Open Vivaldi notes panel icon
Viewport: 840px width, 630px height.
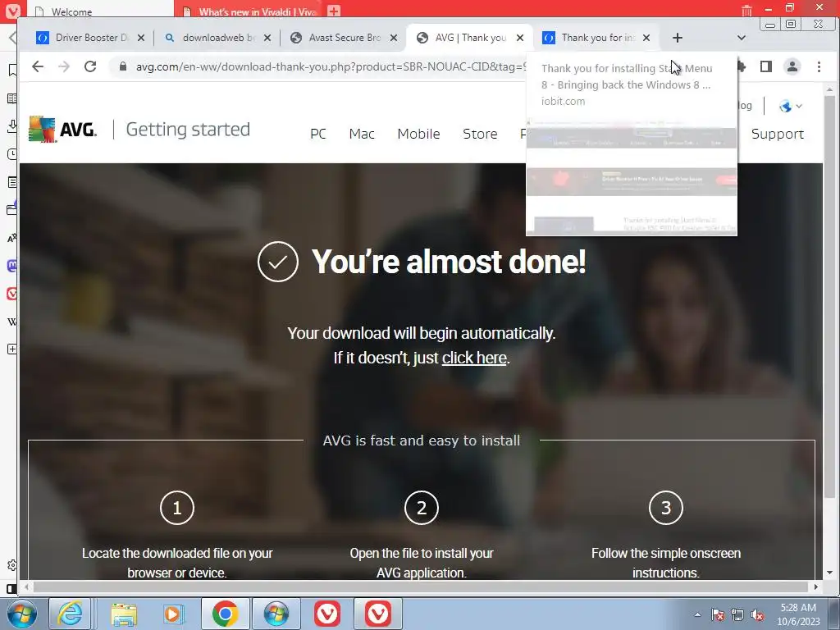(x=11, y=182)
